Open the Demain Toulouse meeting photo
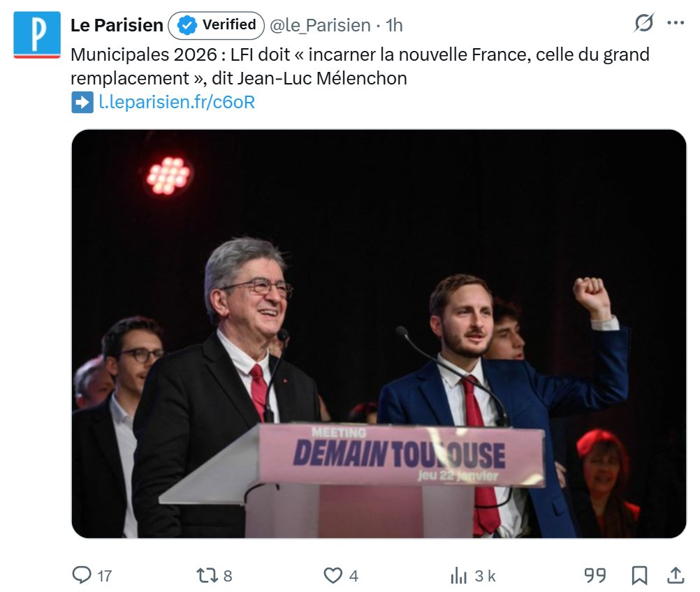The height and width of the screenshot is (592, 700). coord(379,334)
